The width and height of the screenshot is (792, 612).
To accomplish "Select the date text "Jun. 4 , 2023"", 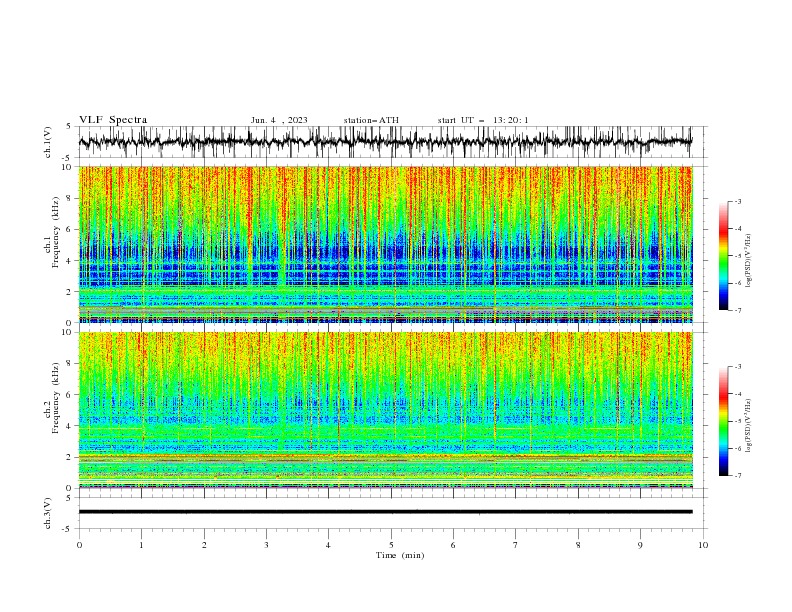I will pos(279,120).
